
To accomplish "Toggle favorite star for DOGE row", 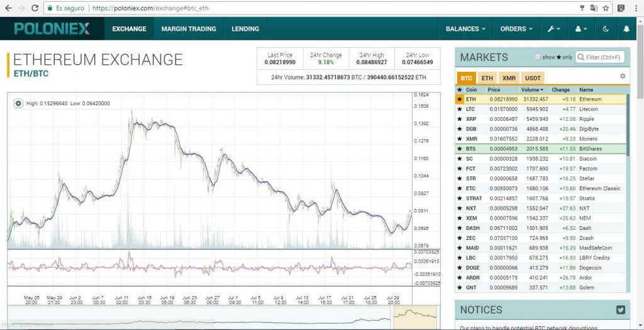I will [x=460, y=268].
